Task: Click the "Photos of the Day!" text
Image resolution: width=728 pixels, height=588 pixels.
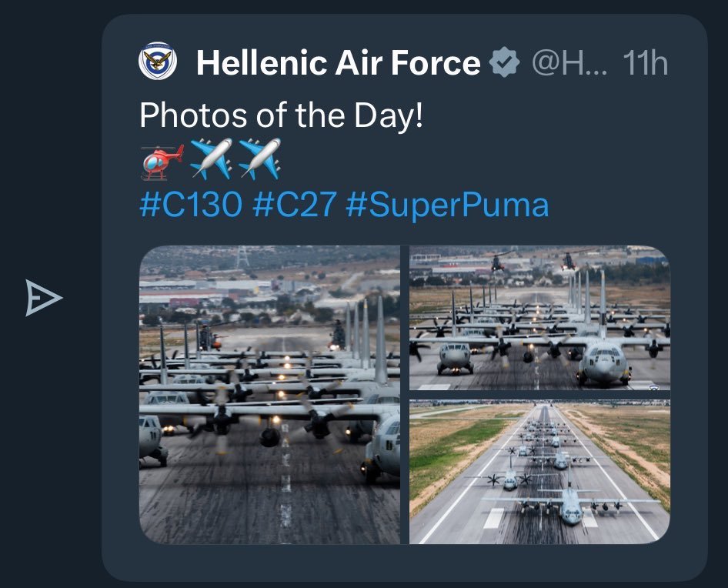Action: pyautogui.click(x=281, y=115)
